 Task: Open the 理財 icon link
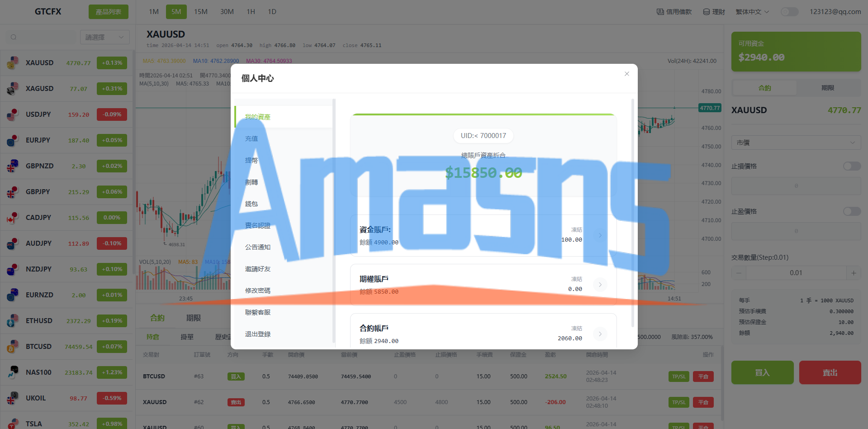[x=714, y=12]
